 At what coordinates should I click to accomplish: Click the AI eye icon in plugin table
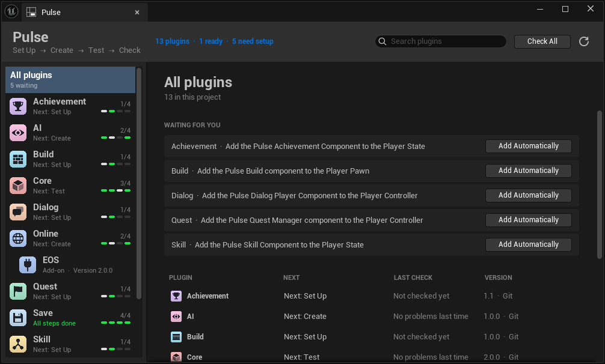(x=176, y=316)
